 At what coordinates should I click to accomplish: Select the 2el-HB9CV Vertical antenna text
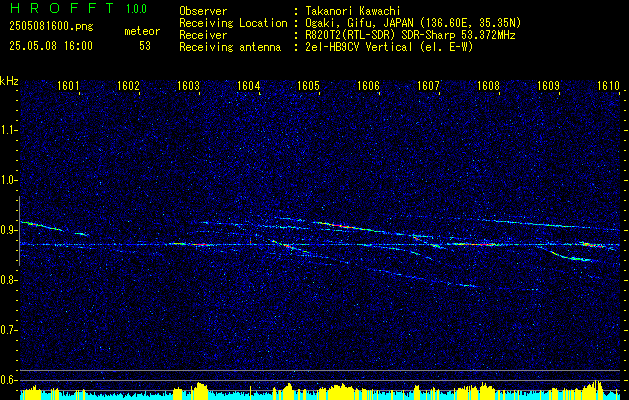pos(389,47)
